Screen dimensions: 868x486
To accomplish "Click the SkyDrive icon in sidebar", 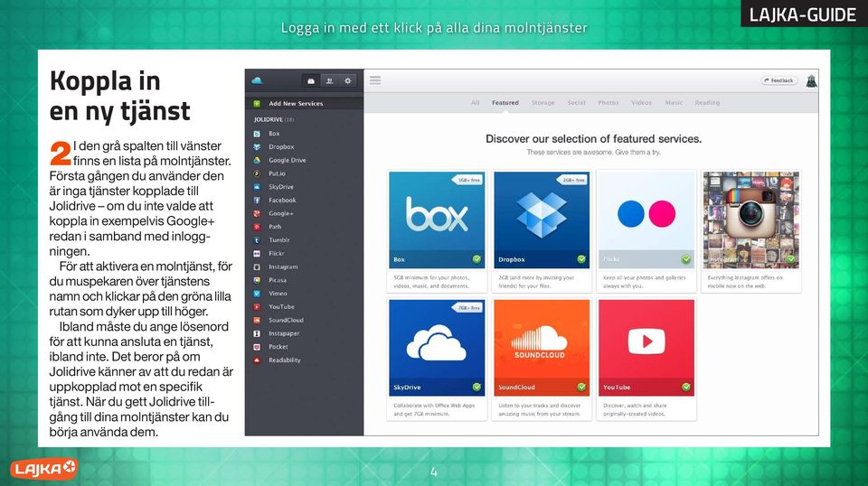I will 257,187.
